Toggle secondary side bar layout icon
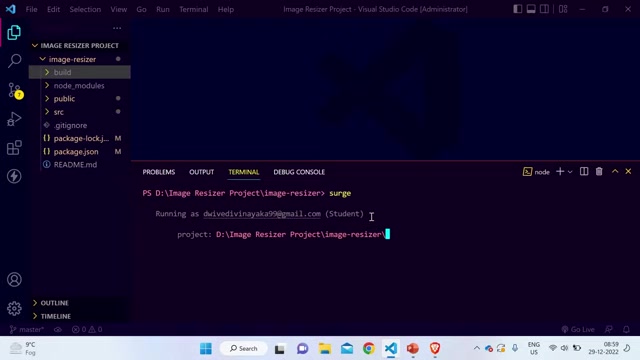Screen dimensions: 640x360 coord(544,9)
